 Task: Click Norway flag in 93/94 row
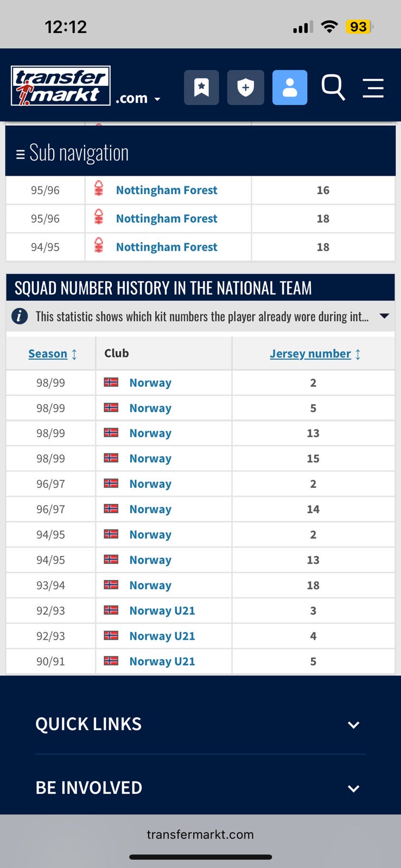coord(111,585)
